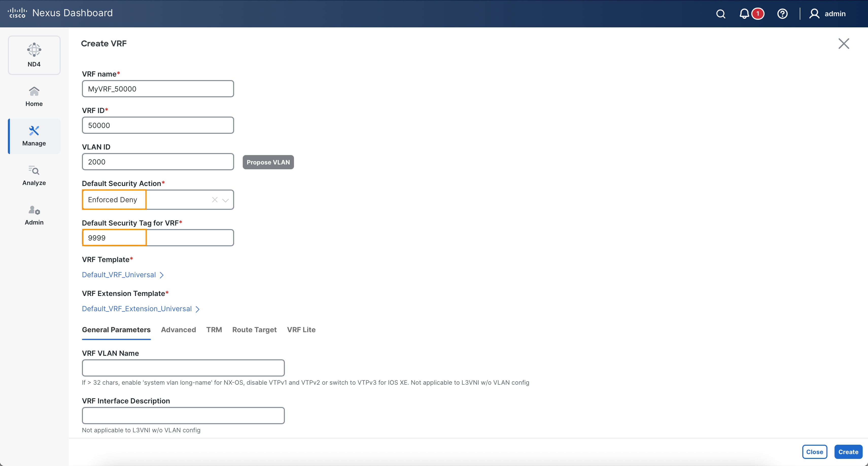
Task: Open the Default_VRF_Extension_Universal link
Action: 136,309
